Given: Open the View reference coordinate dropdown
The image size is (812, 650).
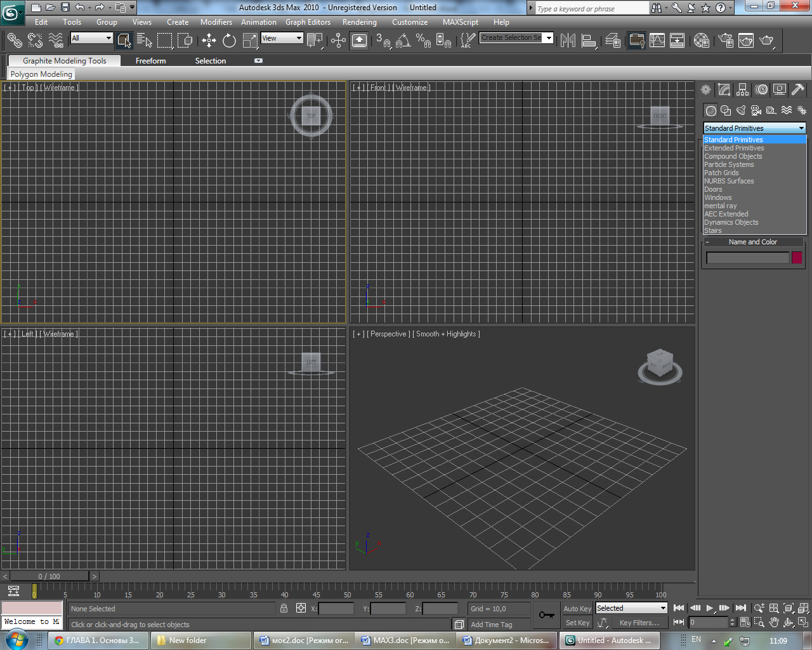Looking at the screenshot, I should 282,38.
